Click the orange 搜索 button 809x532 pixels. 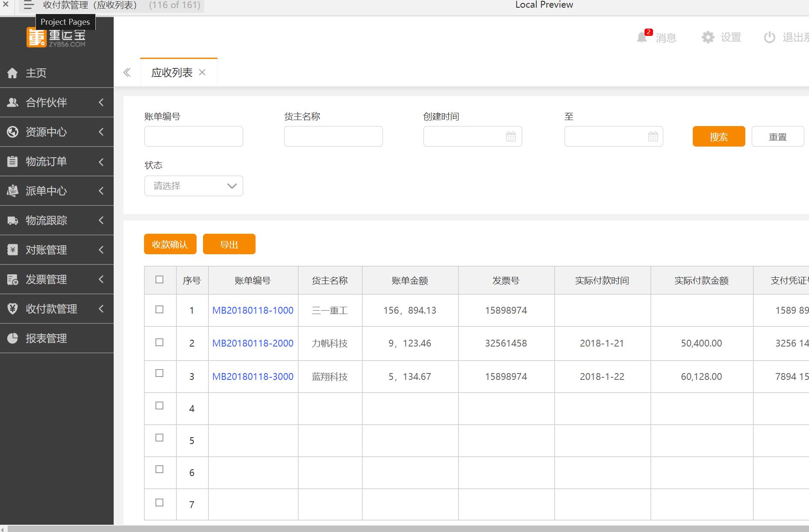tap(719, 136)
